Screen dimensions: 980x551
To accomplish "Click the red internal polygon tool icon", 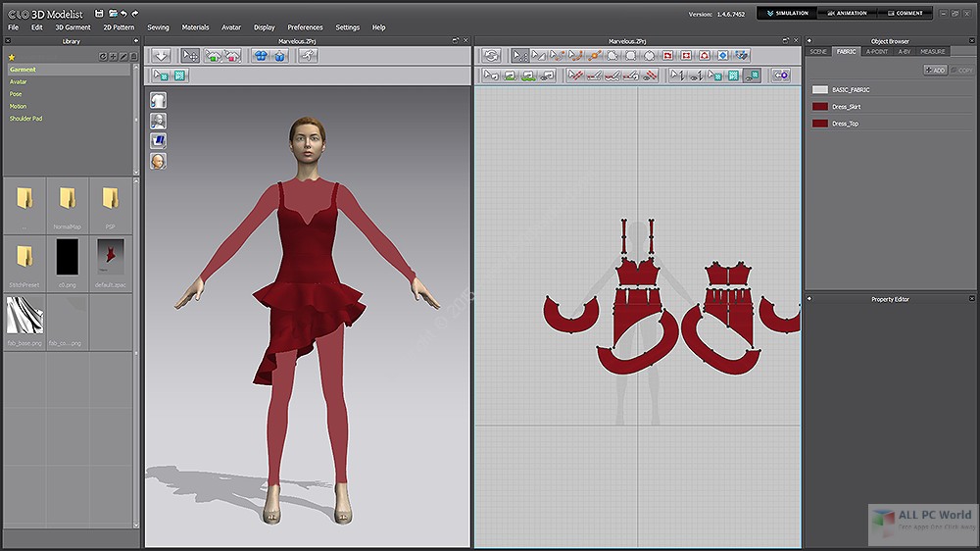I will pyautogui.click(x=667, y=56).
